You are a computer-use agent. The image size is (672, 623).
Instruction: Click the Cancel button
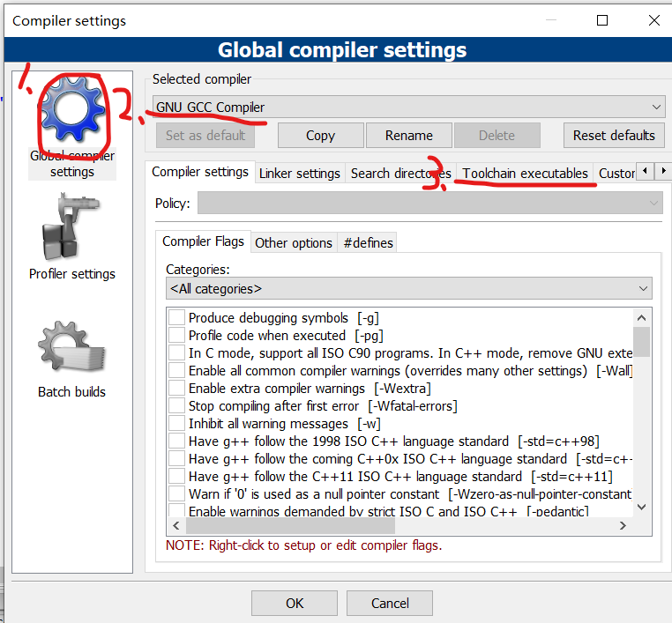[x=390, y=603]
